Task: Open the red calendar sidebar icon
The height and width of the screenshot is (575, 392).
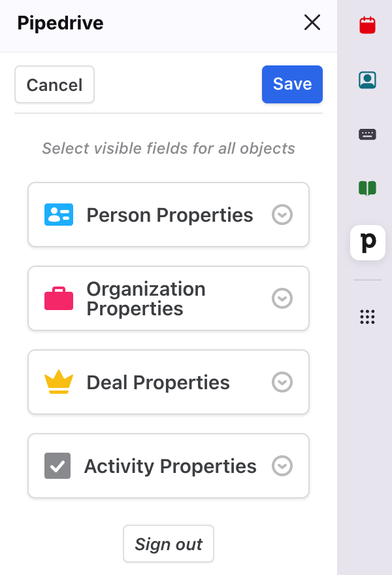Action: tap(367, 26)
